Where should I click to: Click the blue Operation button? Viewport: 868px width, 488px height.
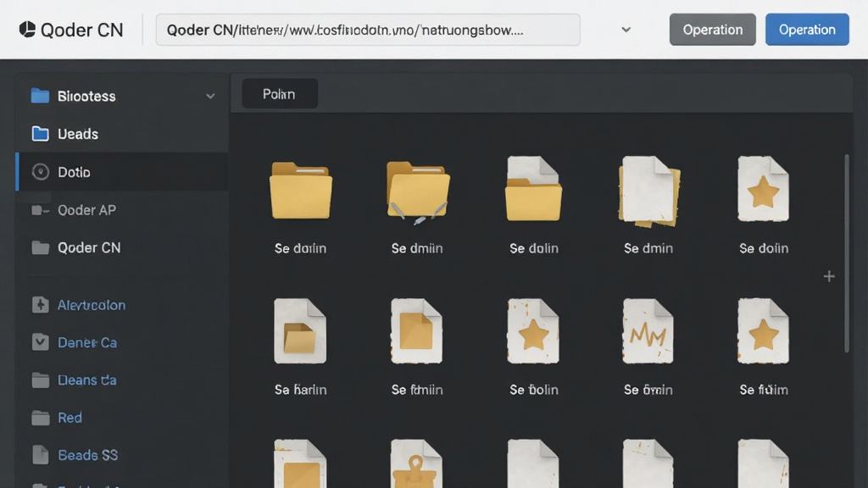pyautogui.click(x=807, y=30)
